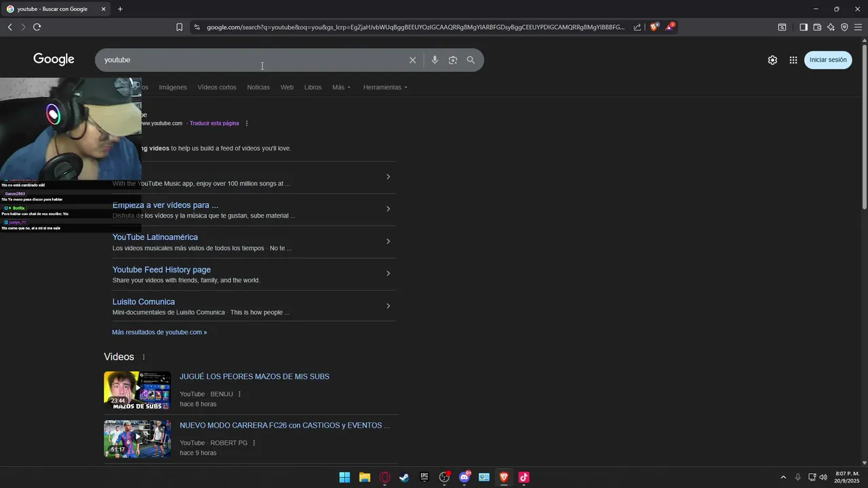Expand the Youtube Feed History page chevron

pos(388,273)
